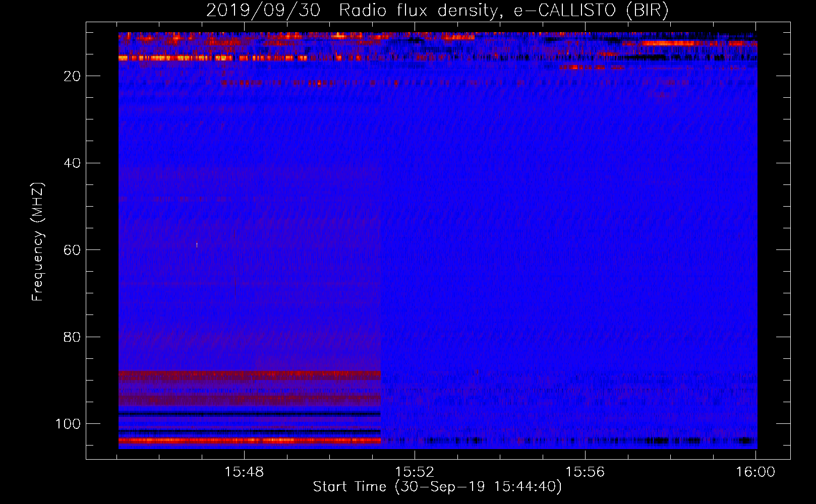The width and height of the screenshot is (816, 504).
Task: Click the bright red band near 104 MHz
Action: (250, 440)
